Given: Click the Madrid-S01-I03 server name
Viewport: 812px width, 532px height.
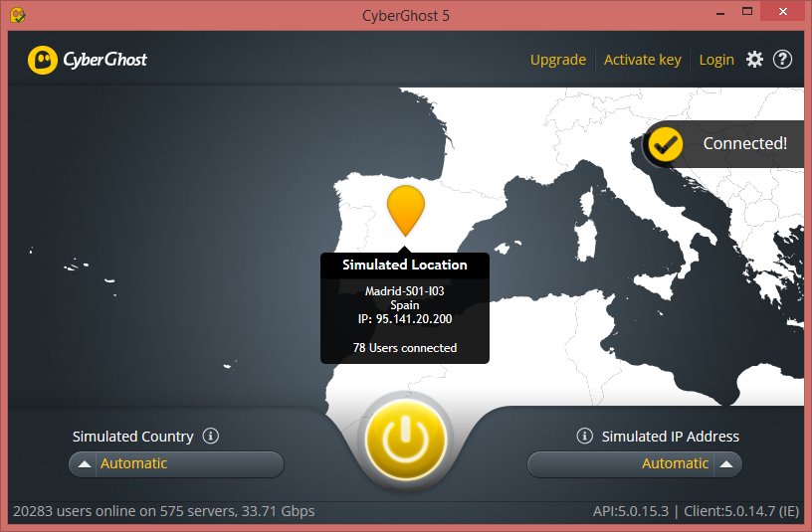Looking at the screenshot, I should [x=404, y=290].
